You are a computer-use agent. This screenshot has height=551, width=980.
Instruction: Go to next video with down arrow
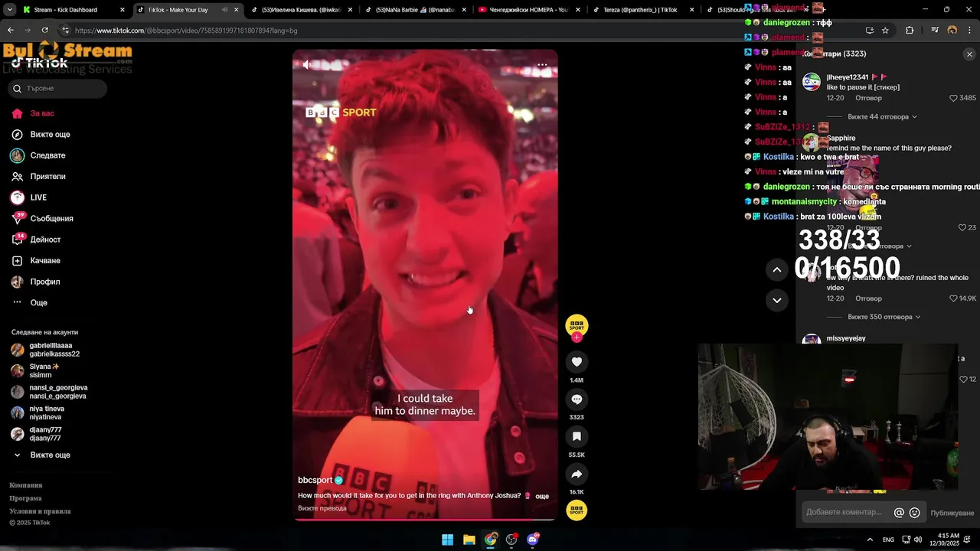point(776,300)
